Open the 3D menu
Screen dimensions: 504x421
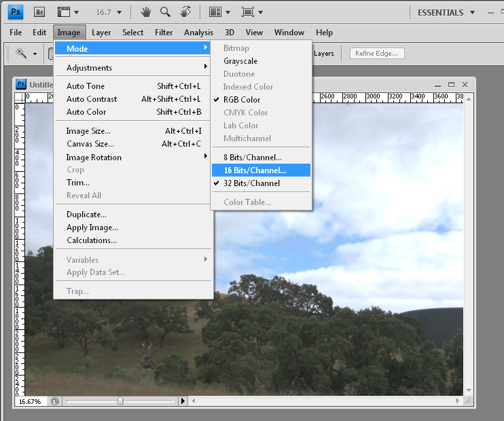click(x=230, y=33)
